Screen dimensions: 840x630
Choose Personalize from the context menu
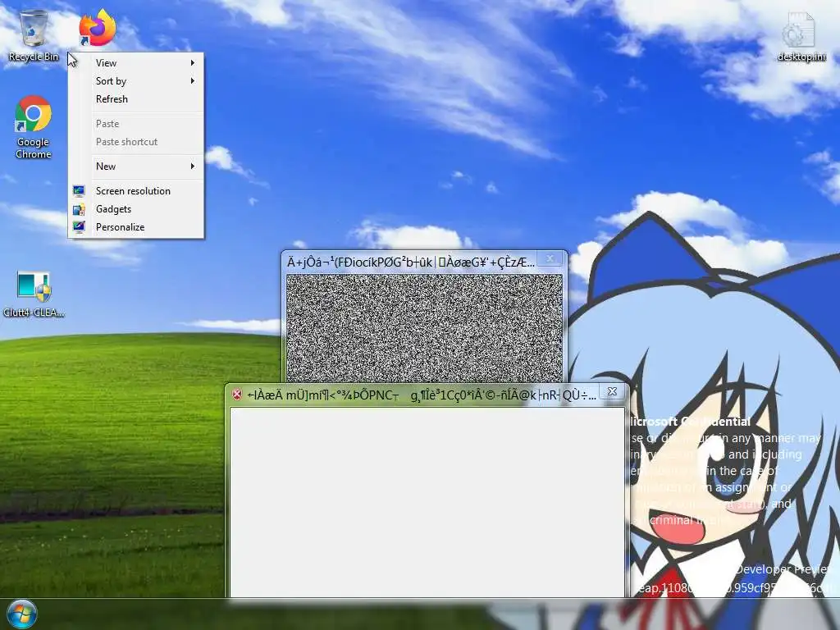(135, 227)
